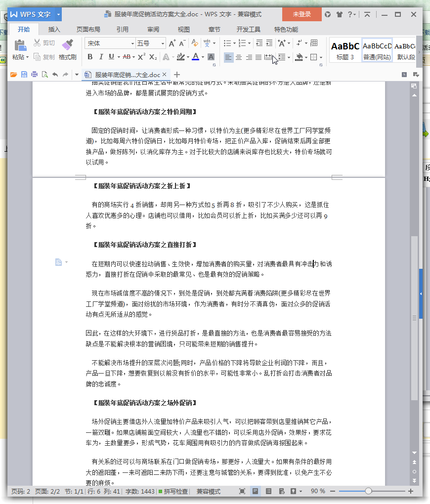Open the 引用 tab
Screen dimensions: 430x504
click(123, 29)
